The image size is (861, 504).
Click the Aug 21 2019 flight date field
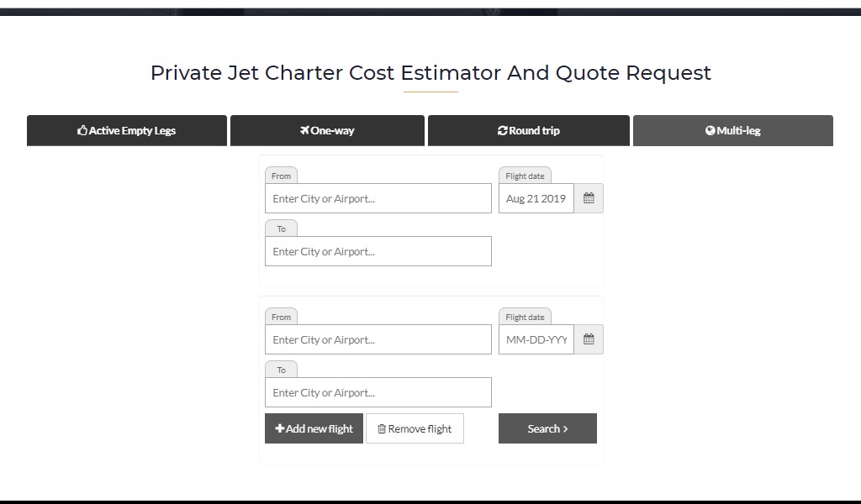(x=536, y=199)
